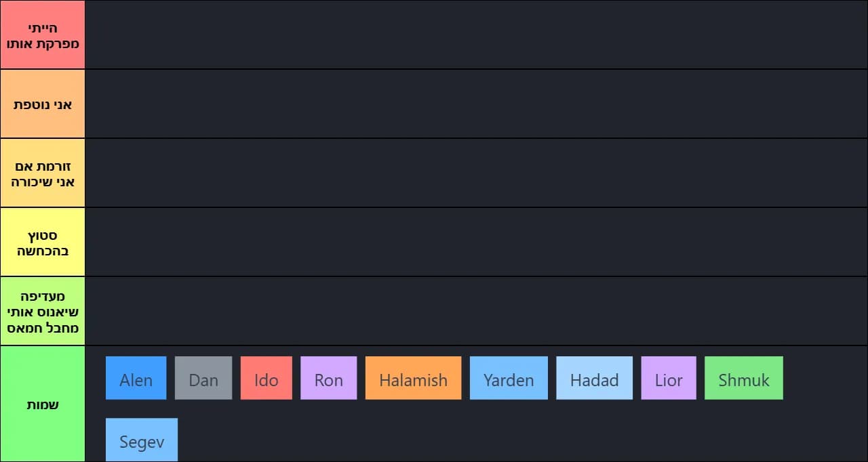The image size is (868, 462).
Task: Click the empty row beside 'סטוץ בהכחשה'
Action: (x=475, y=243)
